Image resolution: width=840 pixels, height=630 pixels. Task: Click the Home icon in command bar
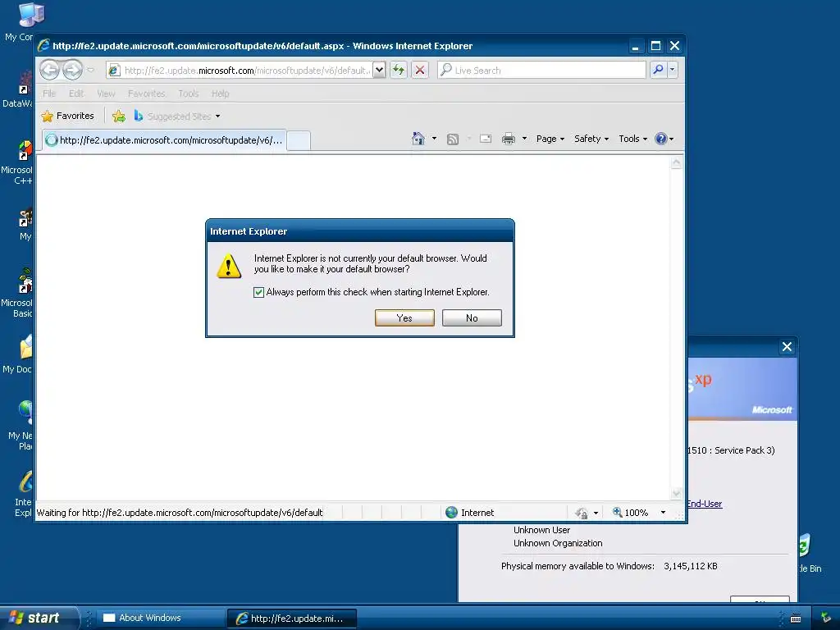point(418,139)
